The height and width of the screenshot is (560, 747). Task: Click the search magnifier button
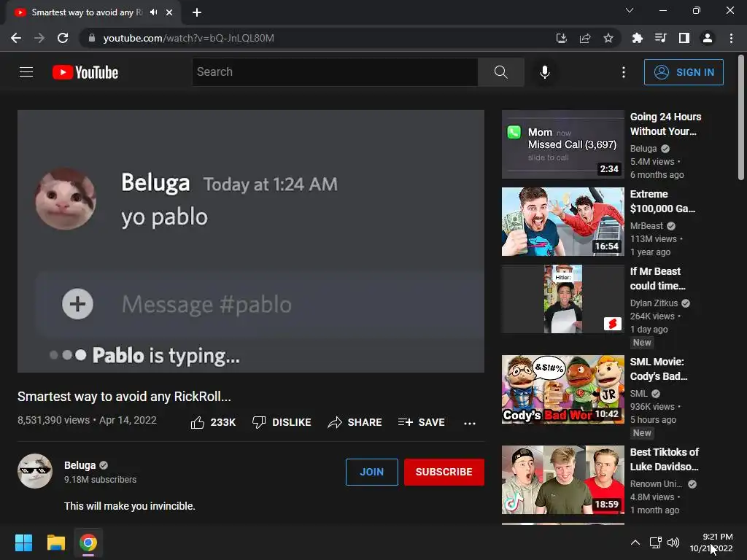point(500,72)
